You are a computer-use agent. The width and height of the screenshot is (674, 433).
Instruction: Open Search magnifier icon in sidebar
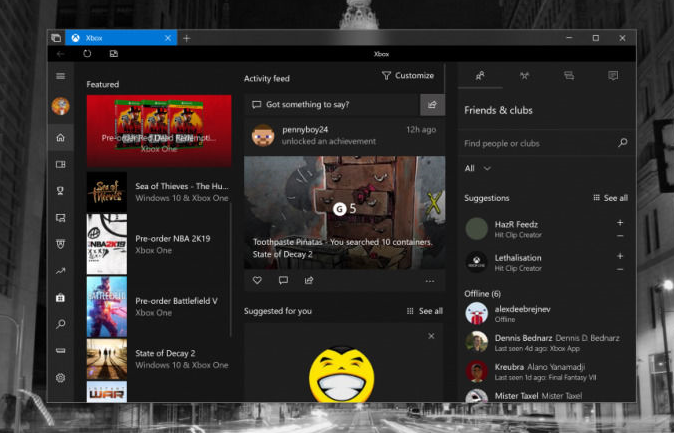(x=61, y=324)
